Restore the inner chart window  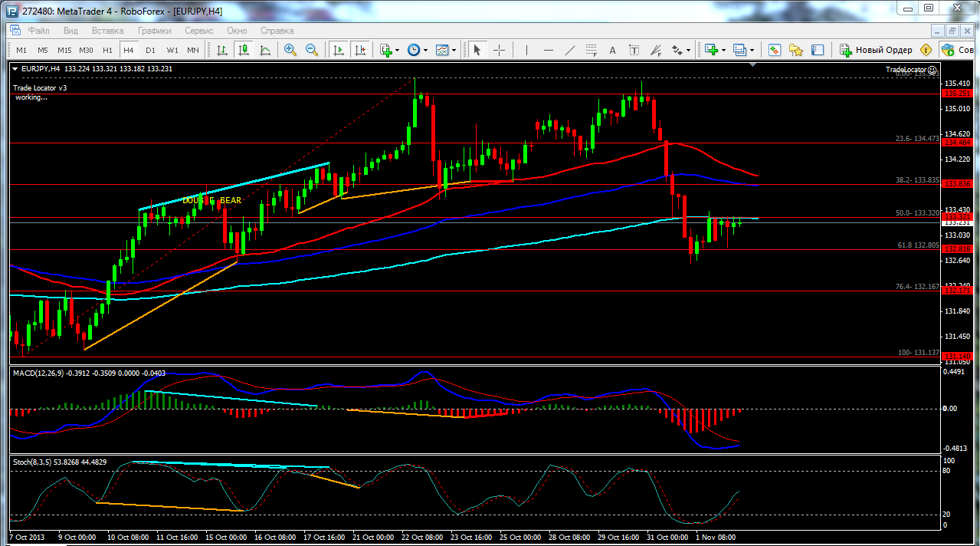tap(952, 31)
